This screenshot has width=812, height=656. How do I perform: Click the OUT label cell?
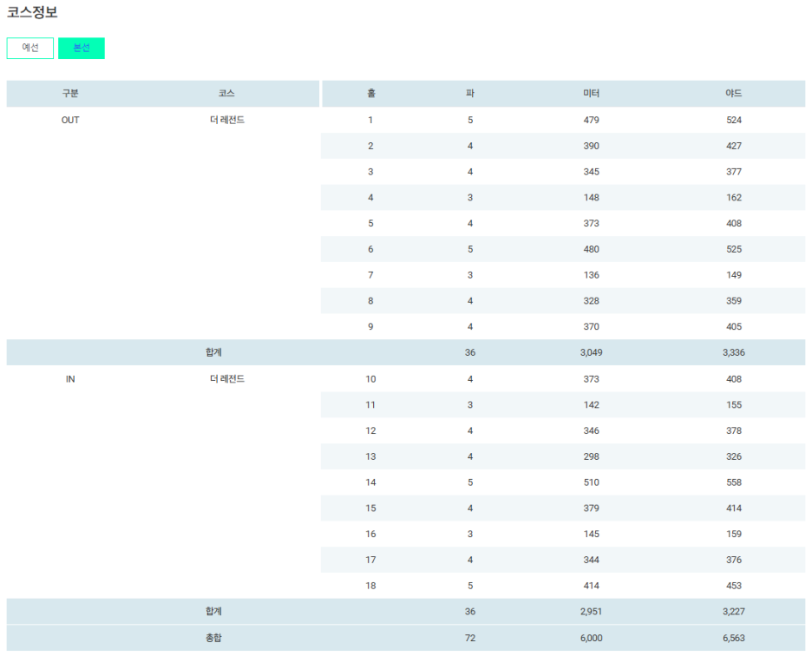click(70, 121)
